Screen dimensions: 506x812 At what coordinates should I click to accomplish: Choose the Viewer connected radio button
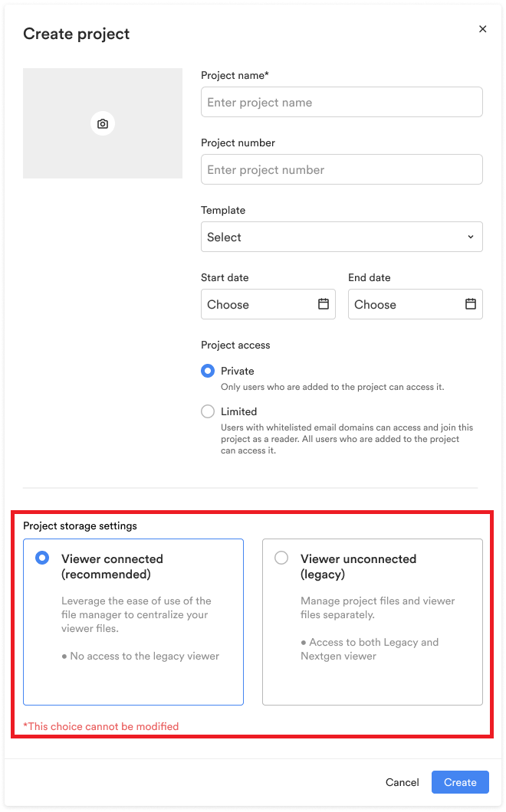coord(42,558)
